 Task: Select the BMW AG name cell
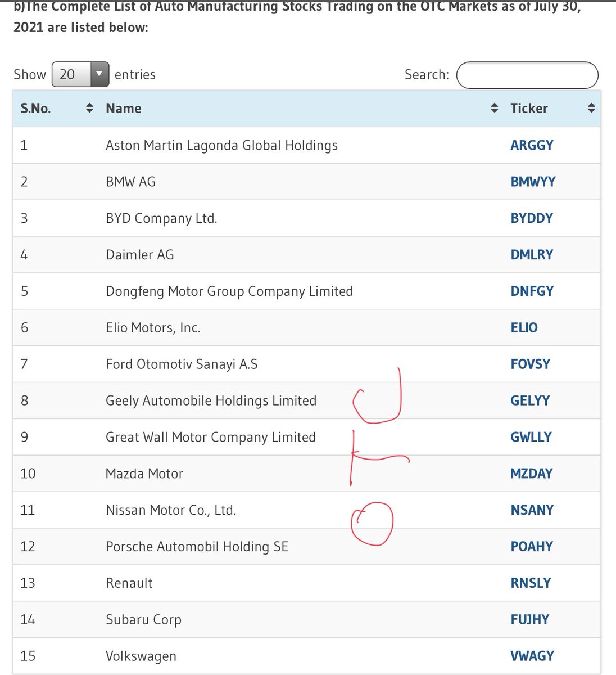tap(130, 182)
